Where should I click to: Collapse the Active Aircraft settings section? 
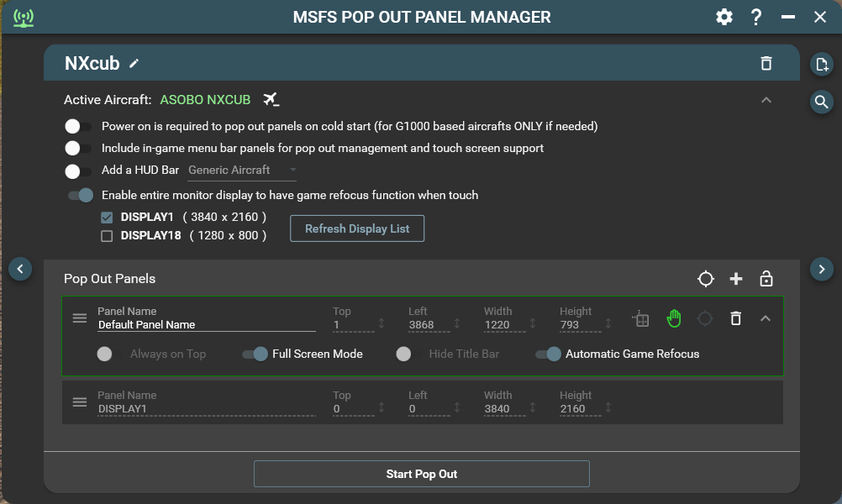tap(766, 100)
